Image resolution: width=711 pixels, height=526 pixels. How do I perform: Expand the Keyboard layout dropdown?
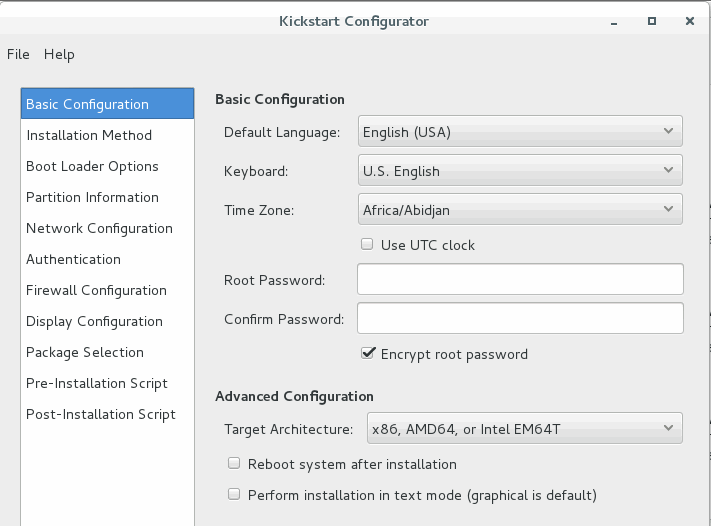click(520, 170)
